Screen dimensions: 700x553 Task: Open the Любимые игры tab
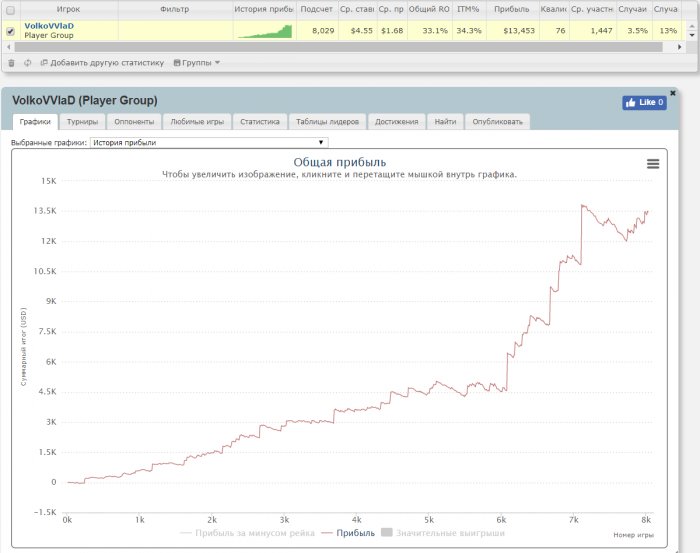click(197, 121)
